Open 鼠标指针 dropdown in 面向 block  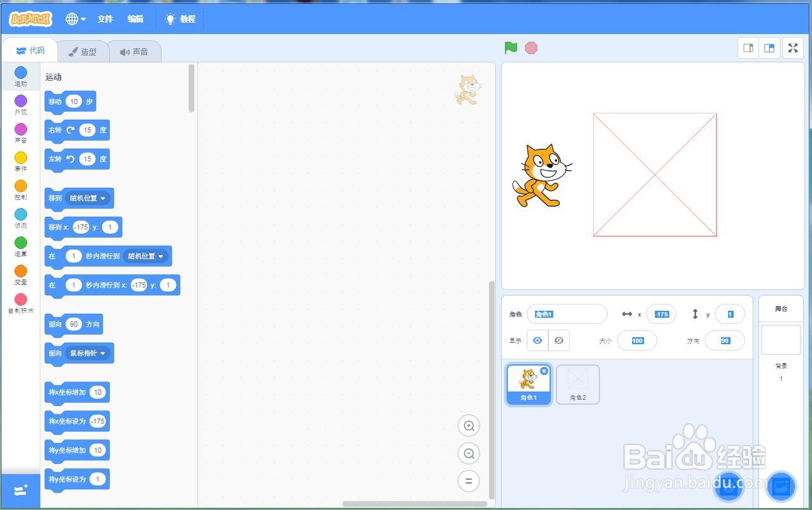88,353
